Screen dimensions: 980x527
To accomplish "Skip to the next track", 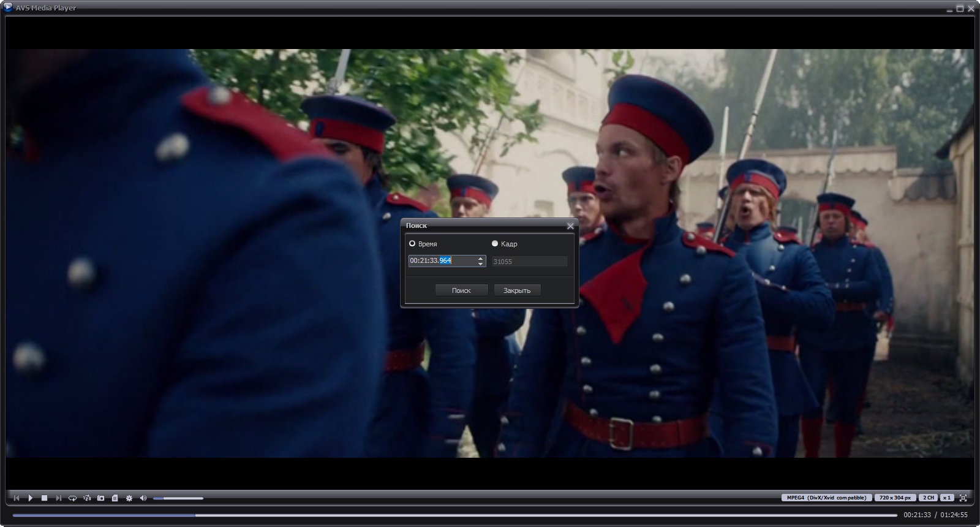I will point(59,498).
